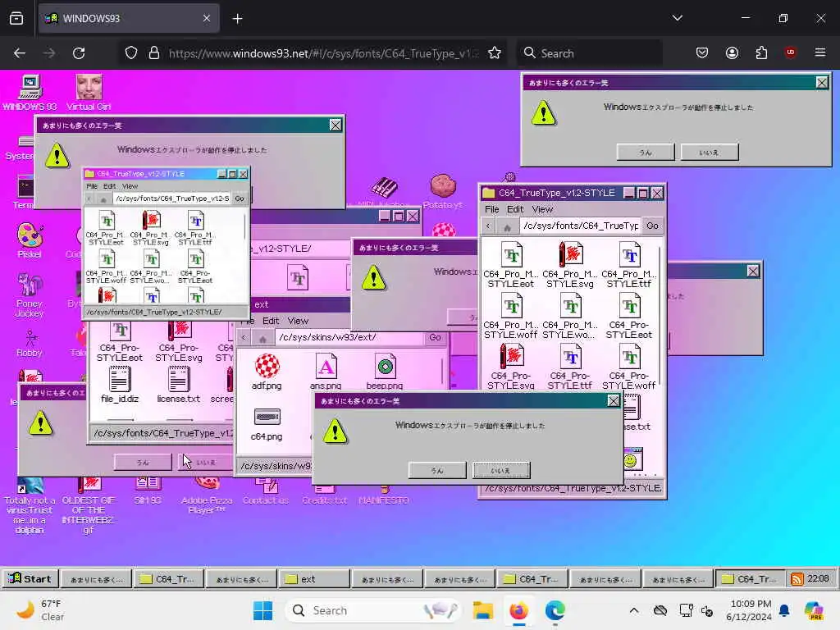Viewport: 840px width, 630px height.
Task: Click the path field in the right explorer
Action: point(580,226)
